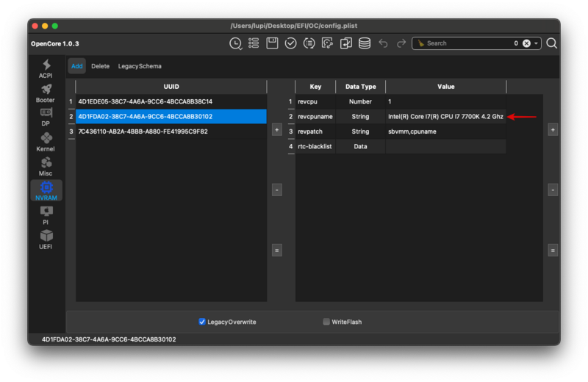Click the Intel(R) Core i7 CPU value
588x382 pixels.
(x=446, y=117)
